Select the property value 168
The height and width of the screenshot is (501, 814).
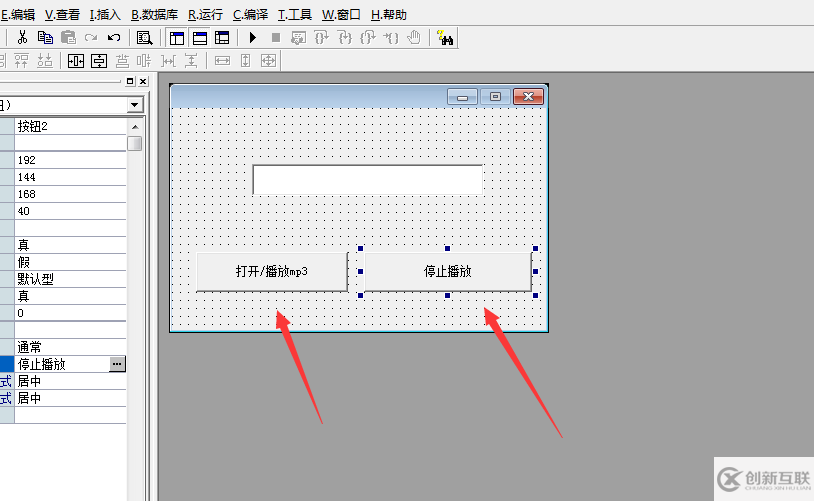point(70,194)
